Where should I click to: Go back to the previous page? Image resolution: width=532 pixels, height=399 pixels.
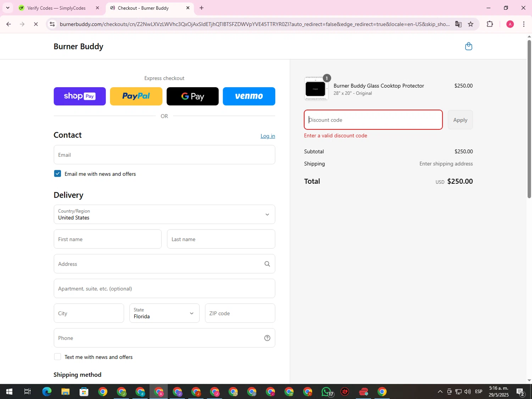[9, 24]
